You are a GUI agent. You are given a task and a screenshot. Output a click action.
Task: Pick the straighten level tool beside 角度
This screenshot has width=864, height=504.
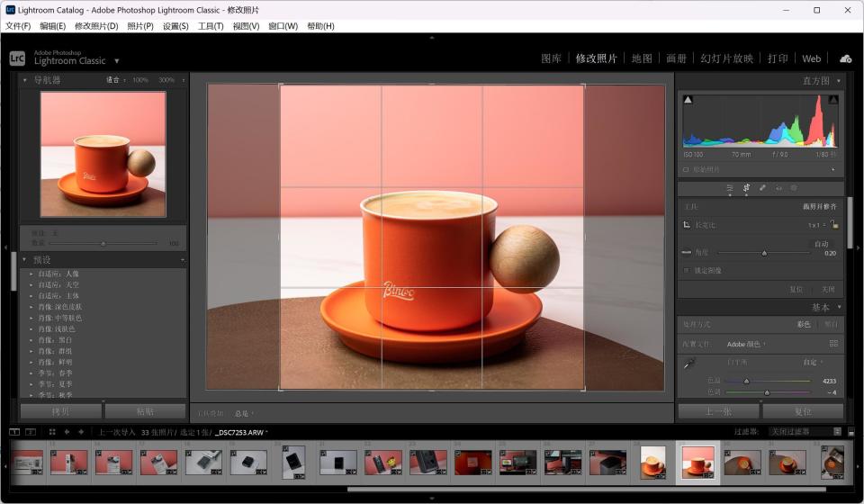tap(687, 252)
